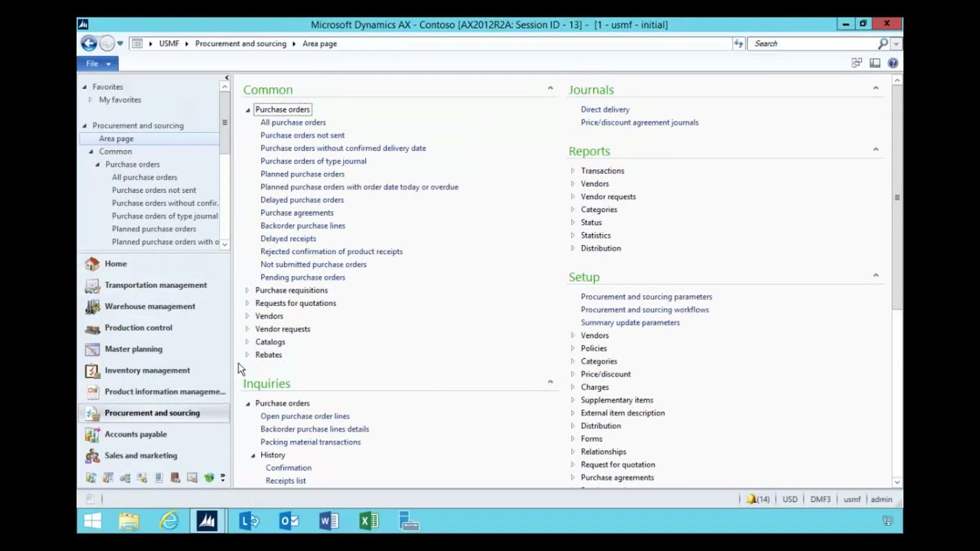
Task: Open Word from the taskbar
Action: [x=328, y=522]
